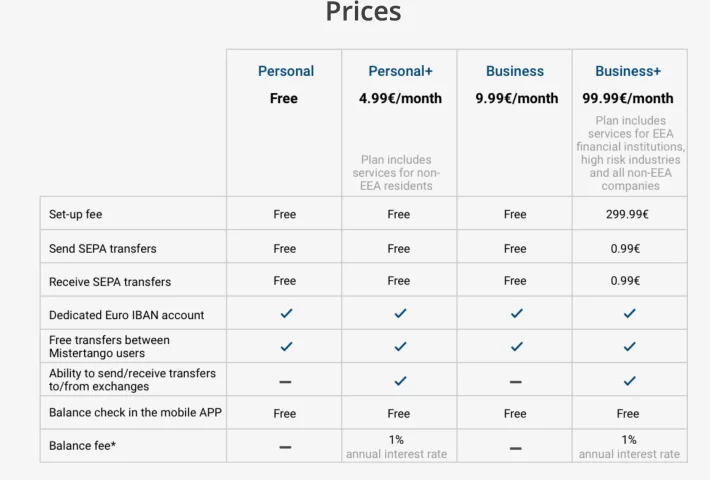This screenshot has height=480, width=710.
Task: Click Personal checkmark for free Mistertango transfers
Action: tap(286, 347)
